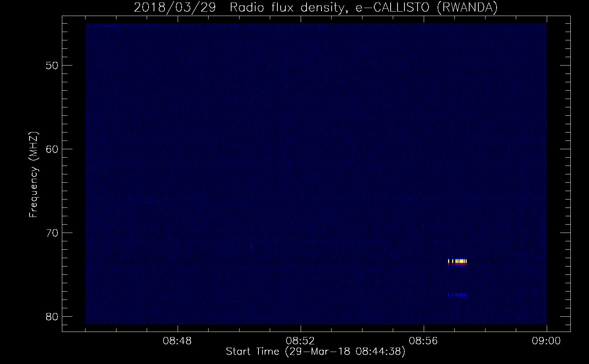Click the "Frequency (MHZ)" y-axis label
This screenshot has width=589, height=364.
[x=34, y=175]
